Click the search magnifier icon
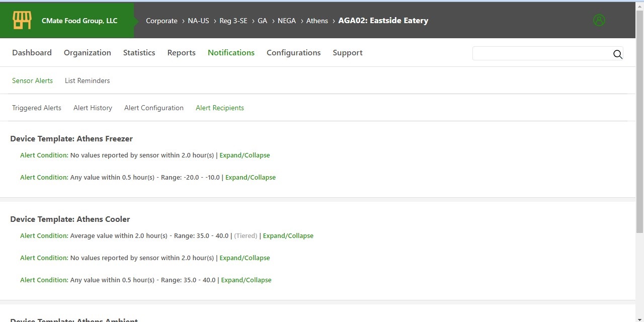The width and height of the screenshot is (644, 322). 618,54
